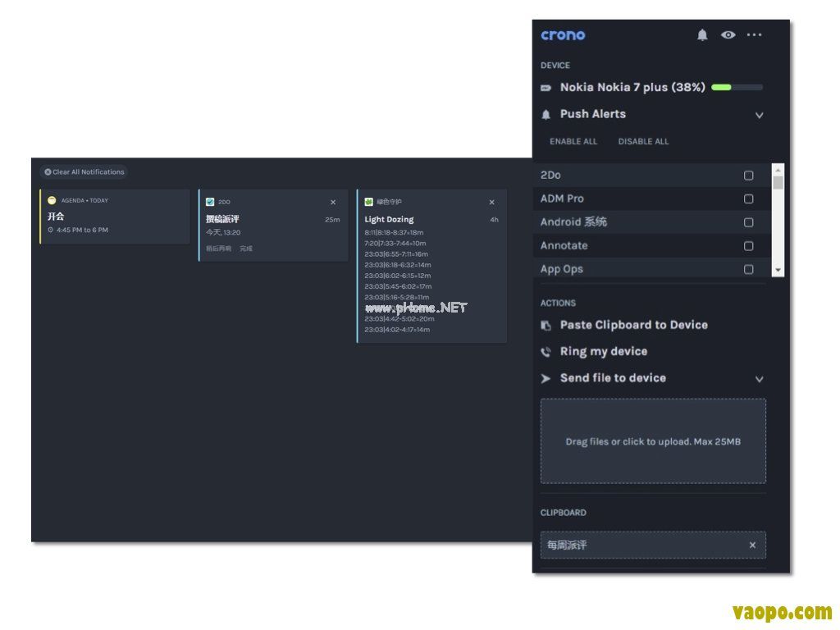
Task: Click the Send file to device label
Action: click(x=613, y=378)
